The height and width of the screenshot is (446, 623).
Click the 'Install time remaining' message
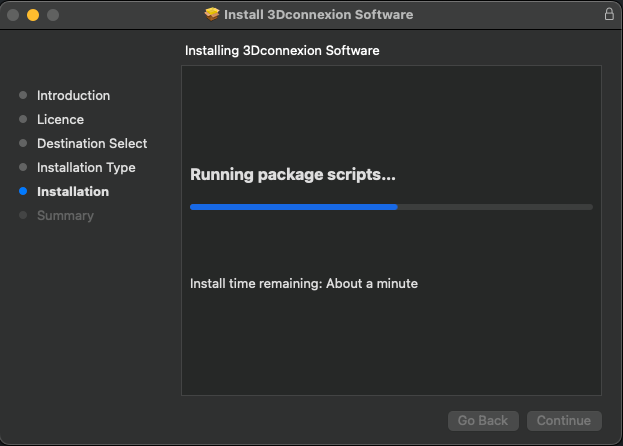pyautogui.click(x=304, y=283)
